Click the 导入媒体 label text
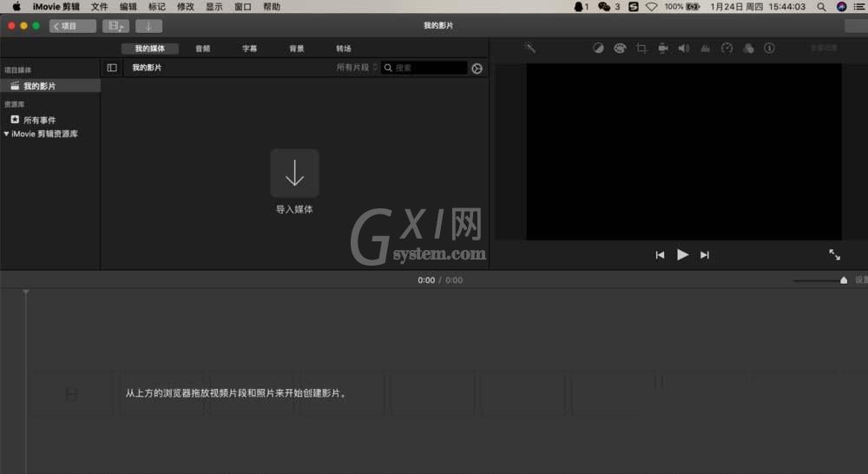Viewport: 868px width, 474px height. point(294,209)
